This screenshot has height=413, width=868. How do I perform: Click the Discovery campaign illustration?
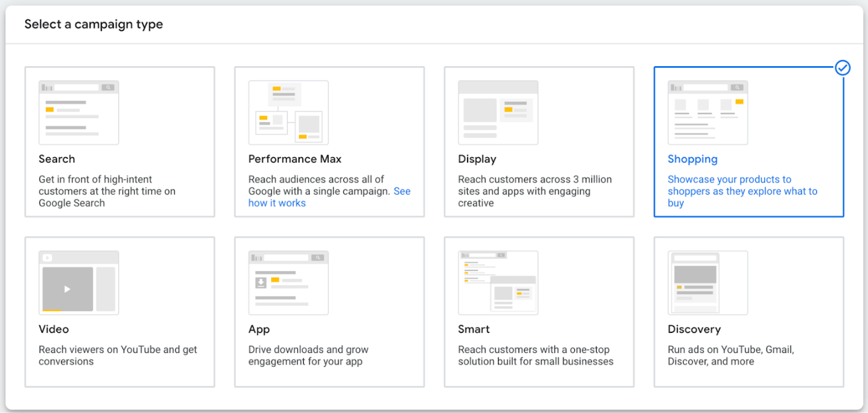tap(707, 282)
